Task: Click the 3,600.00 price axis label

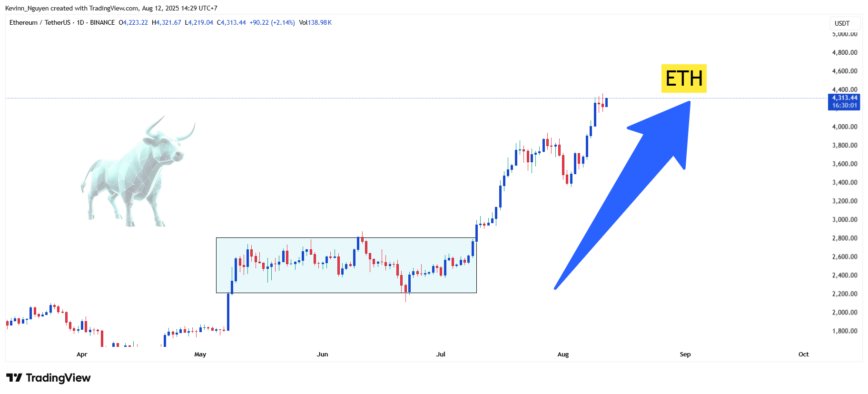Action: pyautogui.click(x=845, y=164)
